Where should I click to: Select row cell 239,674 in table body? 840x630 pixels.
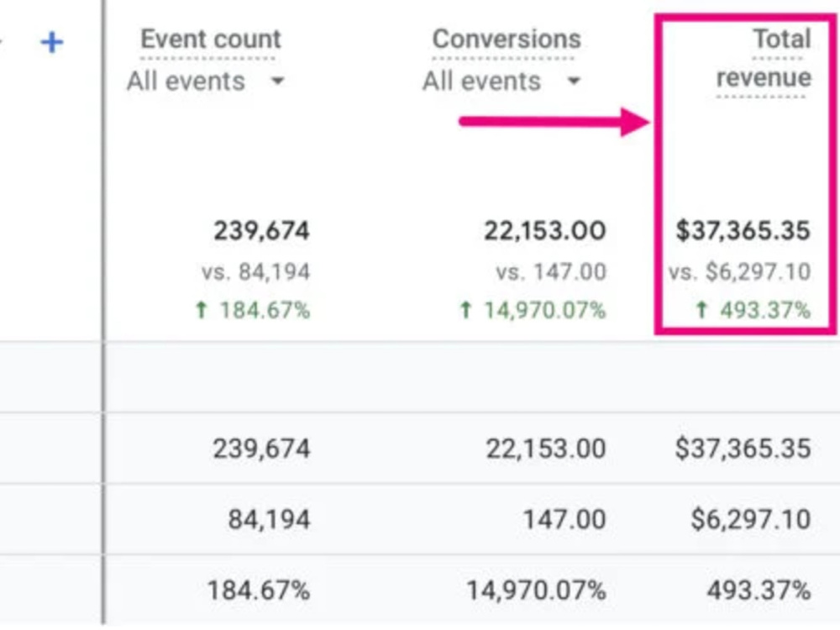click(261, 449)
